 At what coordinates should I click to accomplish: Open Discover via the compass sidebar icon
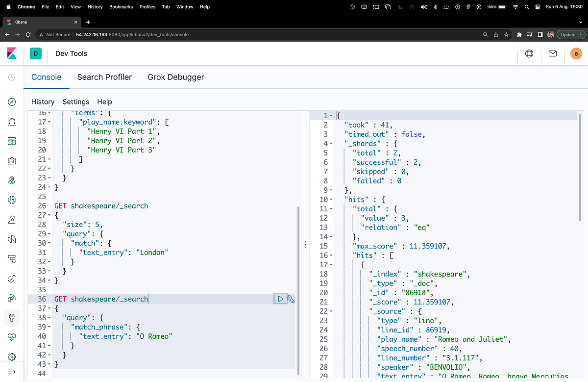tap(12, 102)
